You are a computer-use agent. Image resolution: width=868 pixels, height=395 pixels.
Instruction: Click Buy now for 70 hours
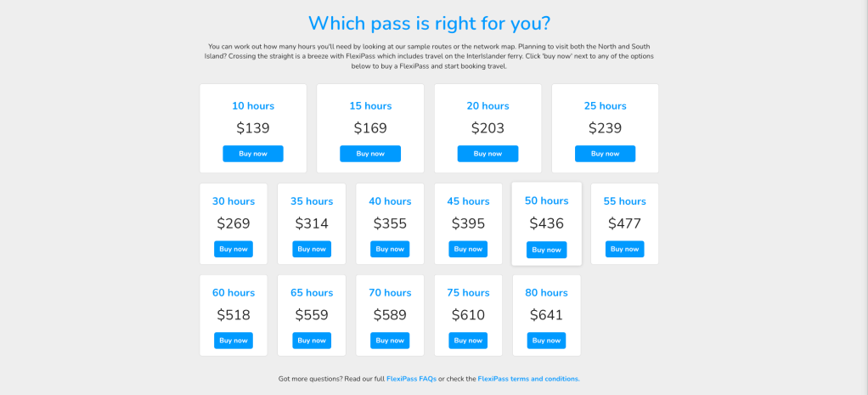390,341
